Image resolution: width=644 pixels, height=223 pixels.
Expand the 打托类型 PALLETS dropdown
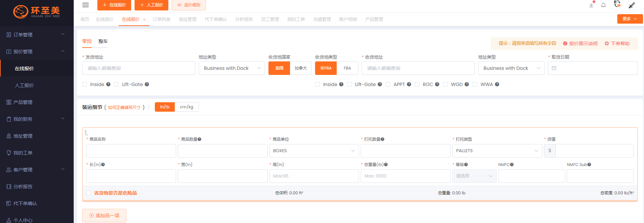tap(497, 151)
